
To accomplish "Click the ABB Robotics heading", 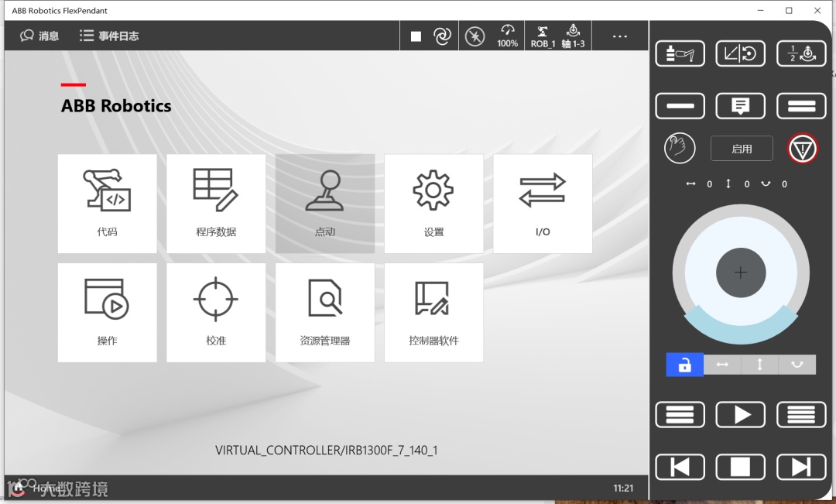I will coord(116,105).
